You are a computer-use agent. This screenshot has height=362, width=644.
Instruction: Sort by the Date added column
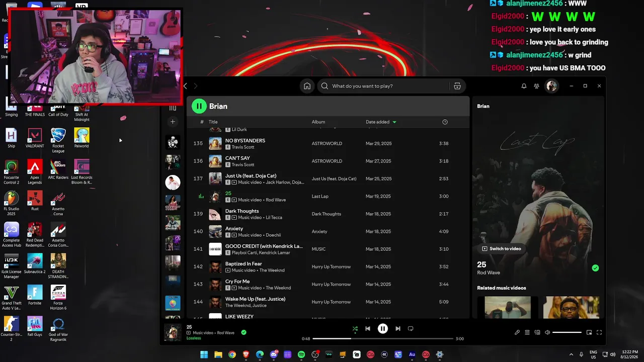click(381, 122)
